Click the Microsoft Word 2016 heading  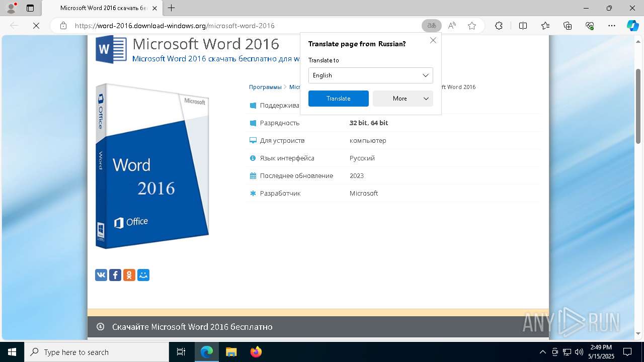206,44
